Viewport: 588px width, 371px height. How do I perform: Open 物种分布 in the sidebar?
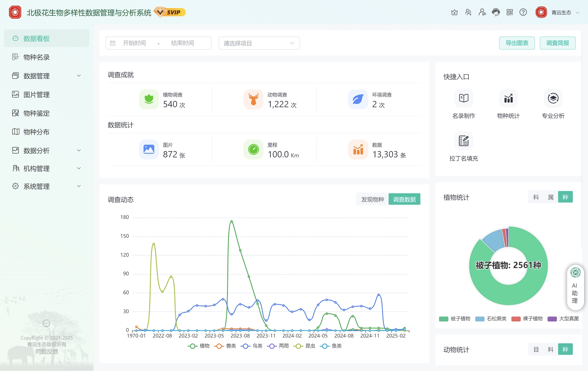click(37, 132)
